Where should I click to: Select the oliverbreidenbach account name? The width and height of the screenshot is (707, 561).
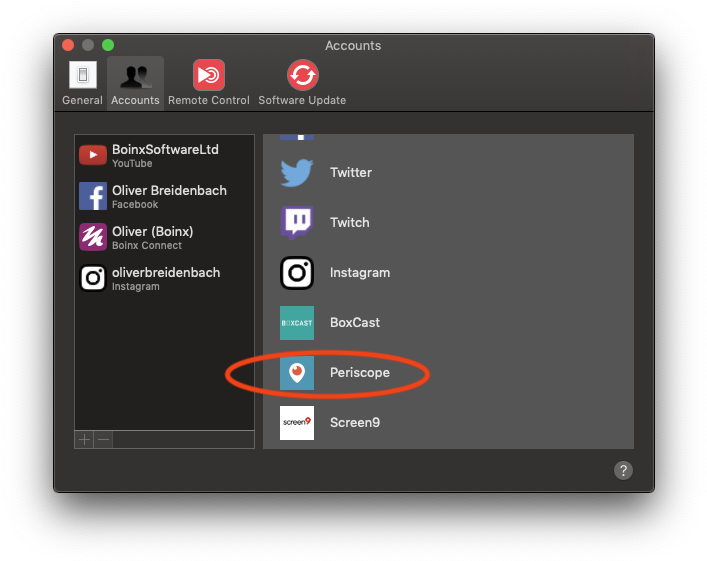[x=166, y=272]
